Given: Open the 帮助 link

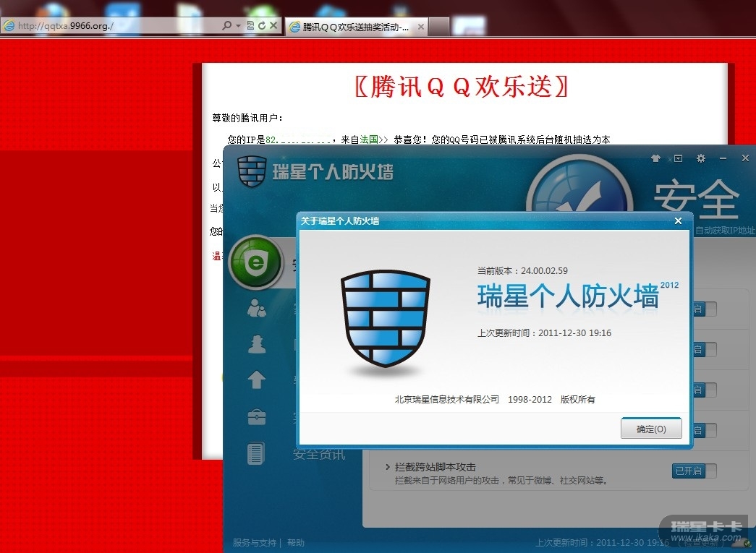Looking at the screenshot, I should point(296,542).
